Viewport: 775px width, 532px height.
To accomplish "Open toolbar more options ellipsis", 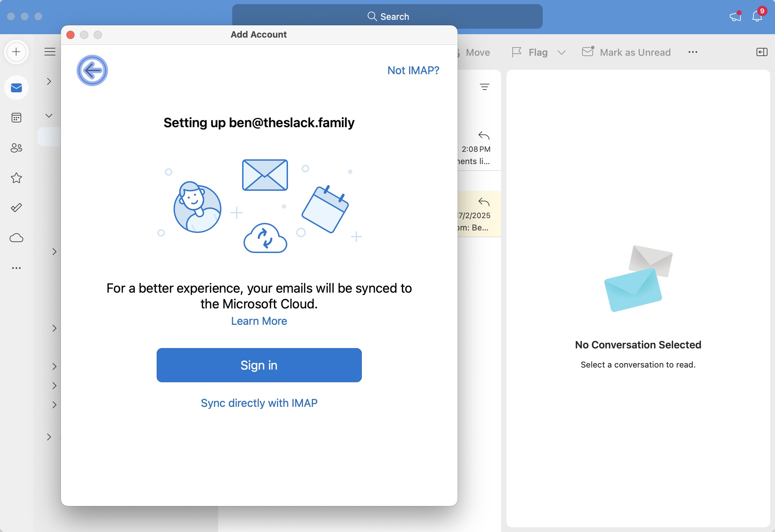I will 693,52.
